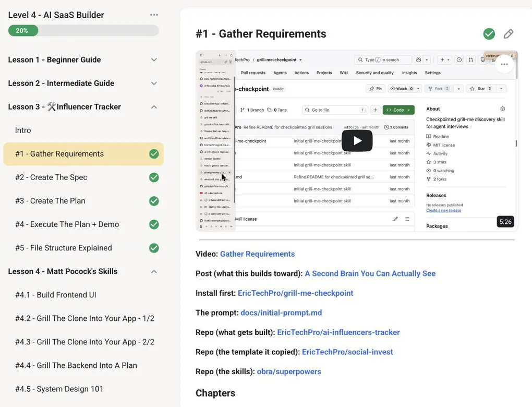Image resolution: width=532 pixels, height=407 pixels.
Task: Play the Gather Requirements video
Action: [357, 140]
